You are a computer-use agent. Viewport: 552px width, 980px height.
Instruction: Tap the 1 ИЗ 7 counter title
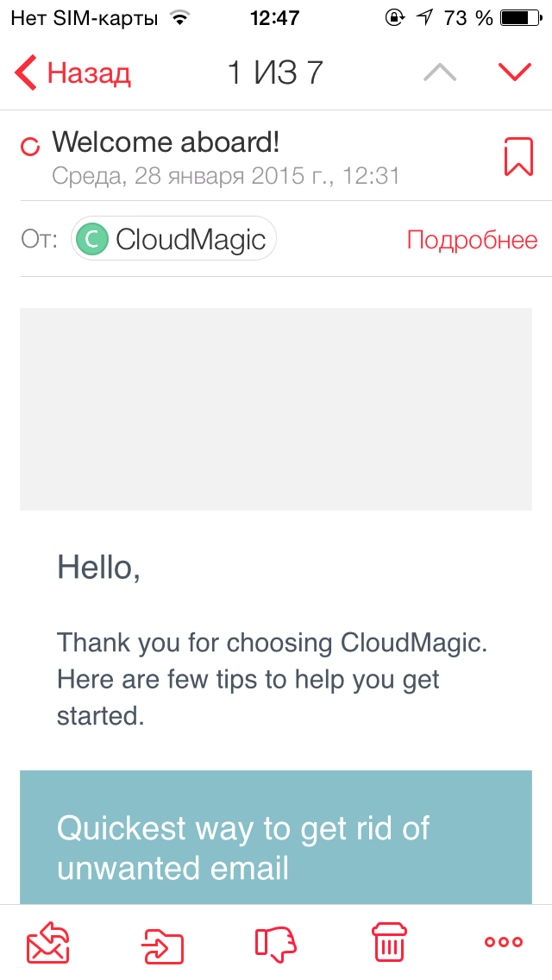[275, 72]
